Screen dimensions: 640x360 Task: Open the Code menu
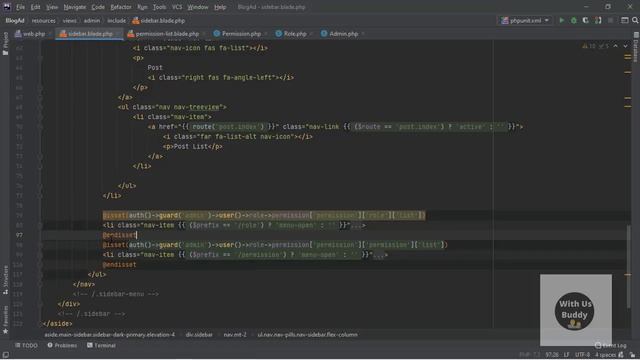(98, 7)
